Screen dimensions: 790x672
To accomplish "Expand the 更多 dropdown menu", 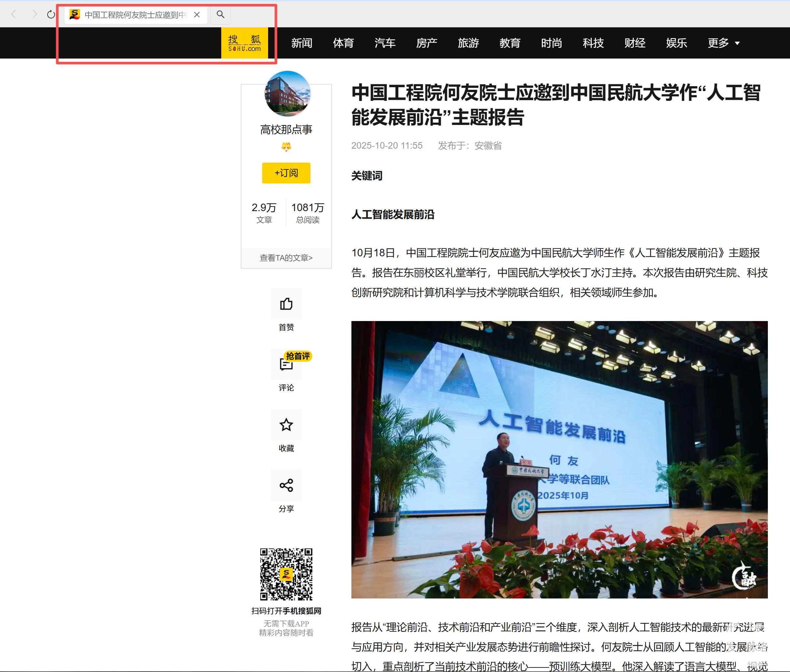I will click(x=723, y=43).
